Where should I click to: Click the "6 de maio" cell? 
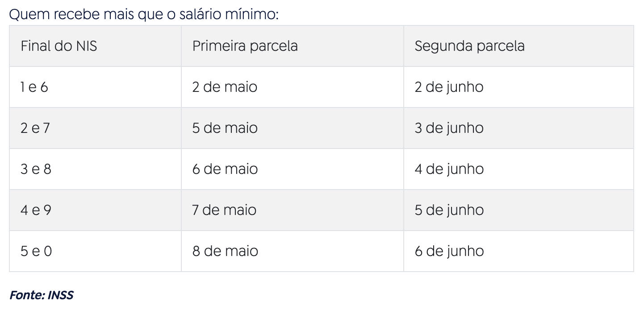[225, 169]
